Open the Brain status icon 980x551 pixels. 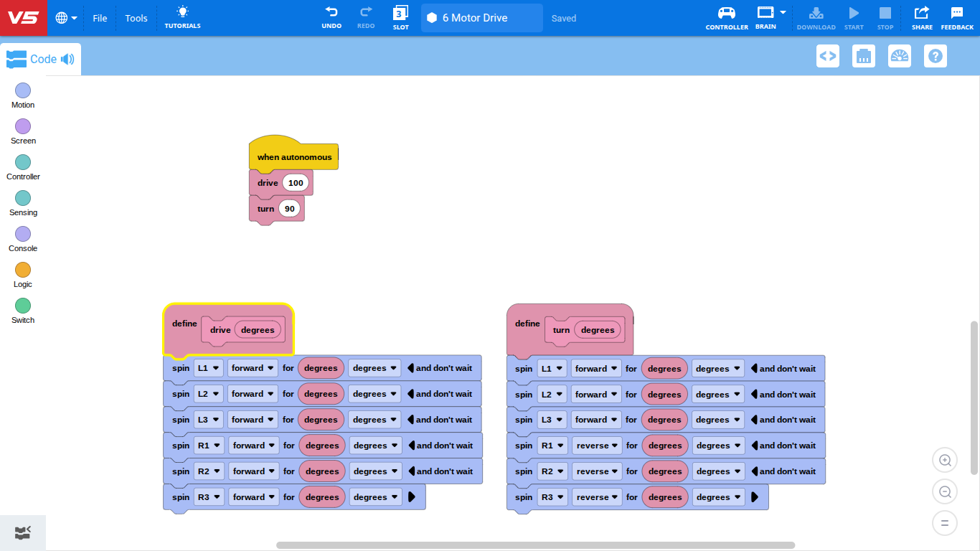tap(765, 17)
